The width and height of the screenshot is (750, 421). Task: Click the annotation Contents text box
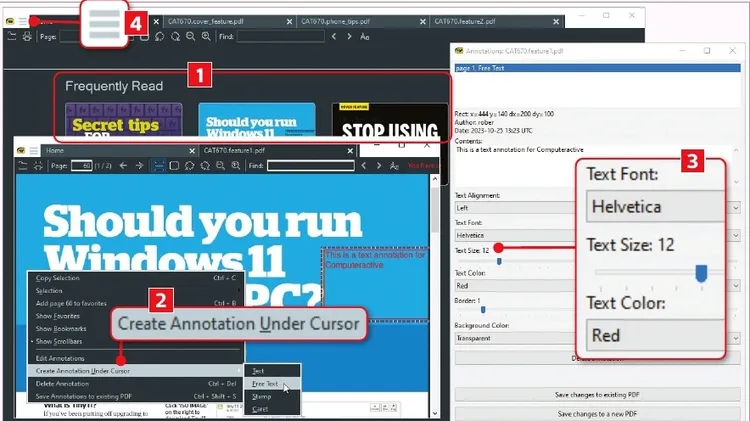(x=593, y=166)
